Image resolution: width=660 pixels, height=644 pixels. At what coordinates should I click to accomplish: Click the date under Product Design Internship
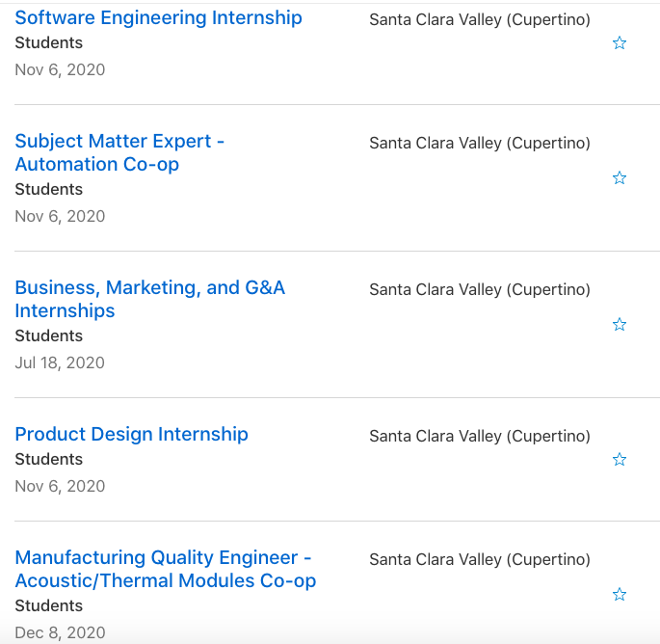pos(60,486)
